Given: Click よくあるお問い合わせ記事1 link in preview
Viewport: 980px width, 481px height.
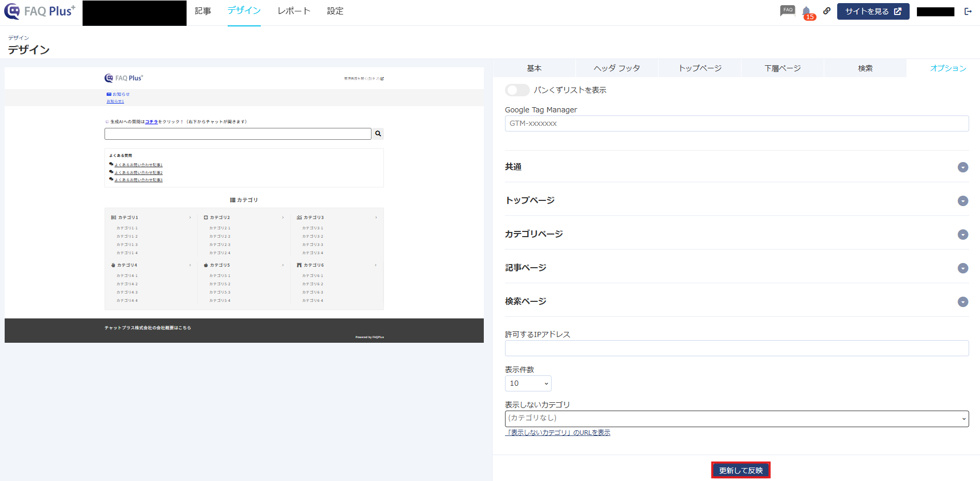Looking at the screenshot, I should pyautogui.click(x=138, y=165).
